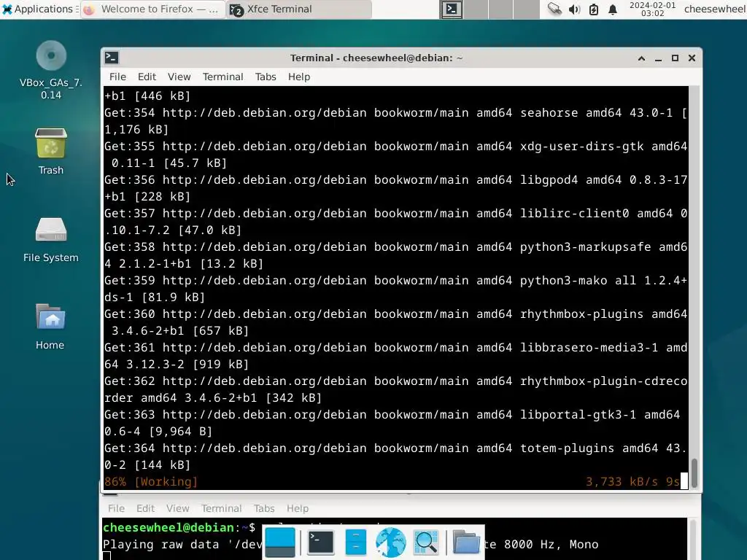Click the terminal window menu icon in titlebar
The height and width of the screenshot is (560, 747).
[112, 58]
